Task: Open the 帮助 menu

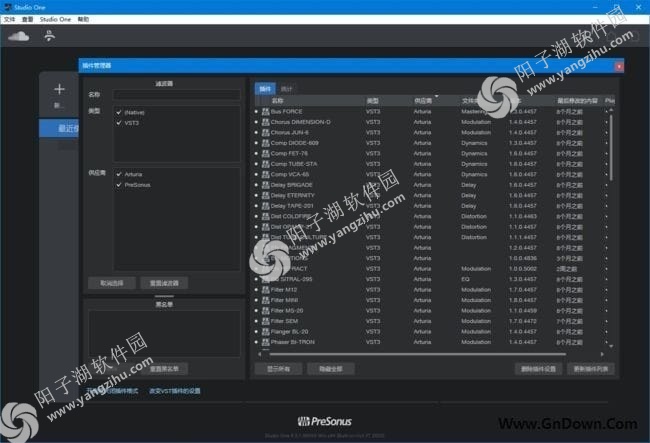Action: [83, 19]
